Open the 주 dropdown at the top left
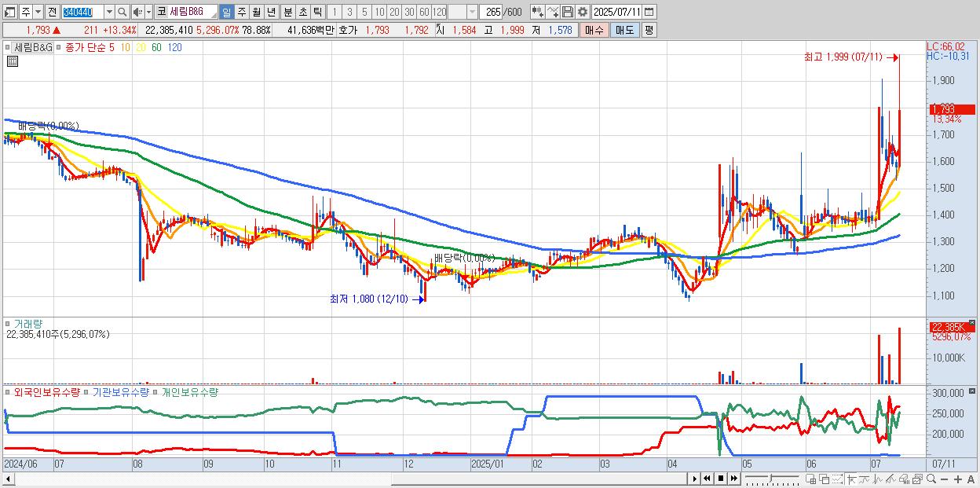Image resolution: width=980 pixels, height=488 pixels. (x=38, y=12)
